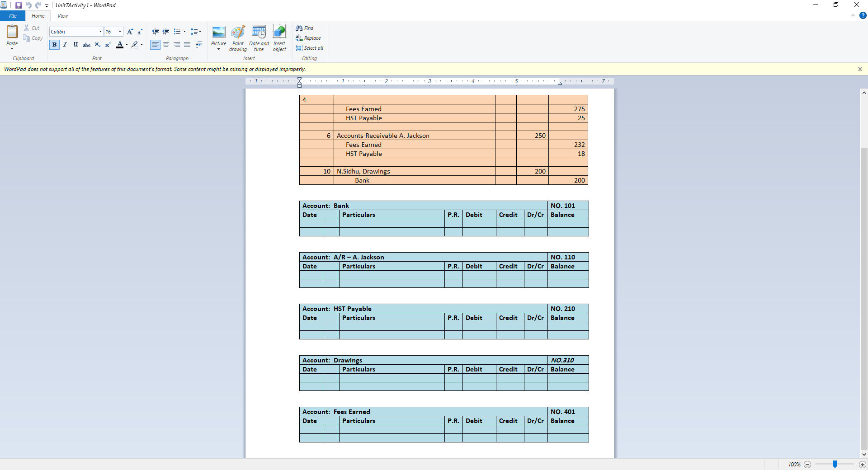Expand the line spacing options
The width and height of the screenshot is (868, 470).
point(199,32)
